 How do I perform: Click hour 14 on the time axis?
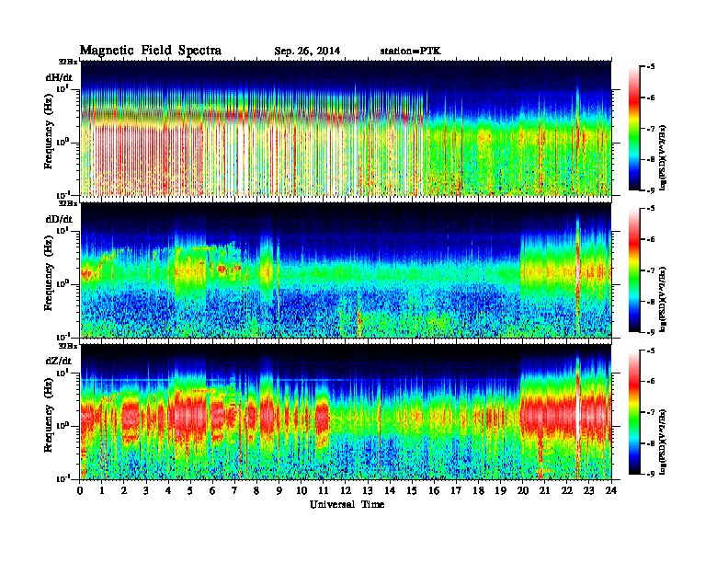[x=390, y=490]
